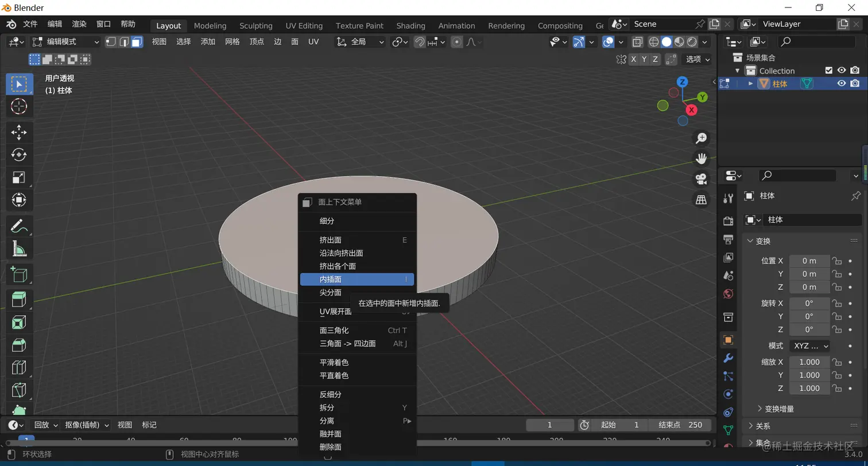Choose the Loop Cut tool
This screenshot has height=466, width=868.
pos(19,367)
